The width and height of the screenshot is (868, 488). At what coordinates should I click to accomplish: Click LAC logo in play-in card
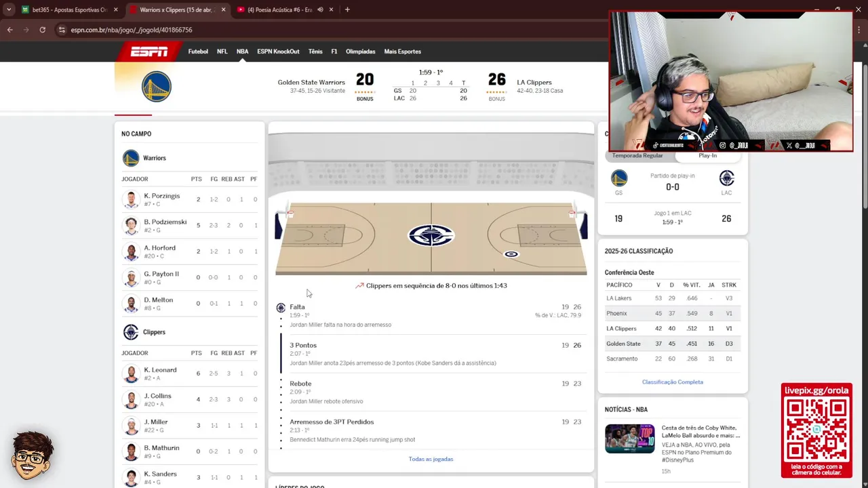pos(726,178)
